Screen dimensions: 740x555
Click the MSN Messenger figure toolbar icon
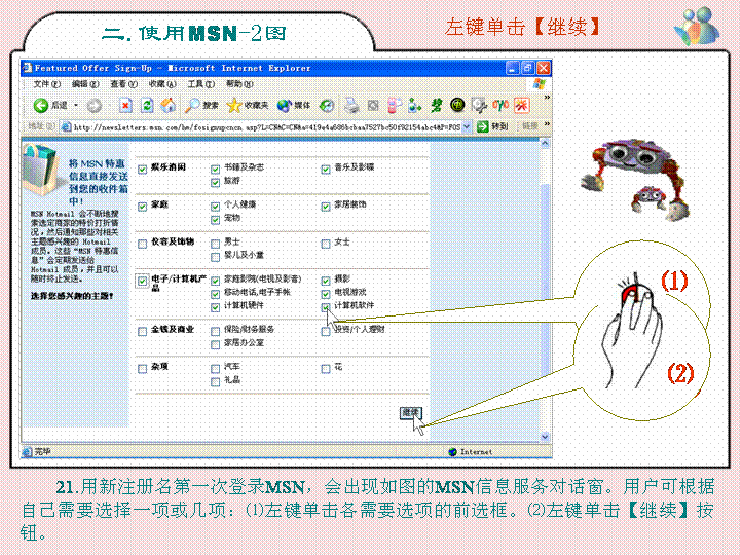[x=414, y=105]
